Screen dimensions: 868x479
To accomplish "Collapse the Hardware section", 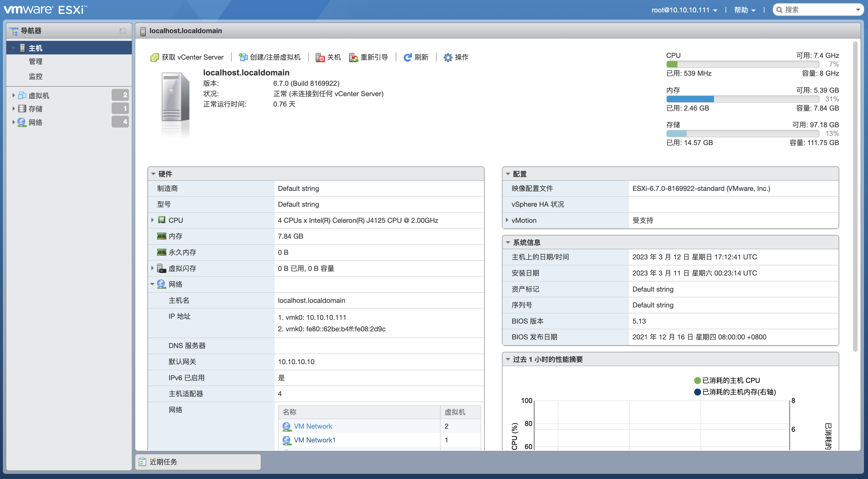I will (x=154, y=174).
